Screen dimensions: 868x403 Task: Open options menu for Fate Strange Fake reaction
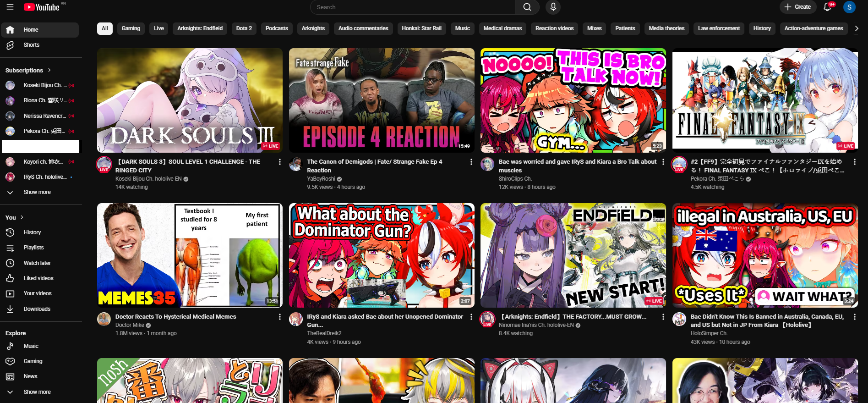[471, 162]
